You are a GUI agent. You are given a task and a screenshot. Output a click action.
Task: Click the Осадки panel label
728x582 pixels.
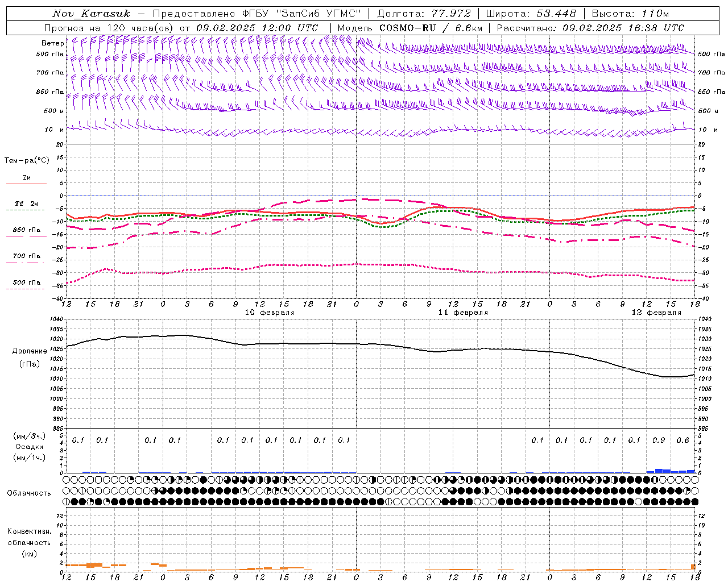point(29,447)
